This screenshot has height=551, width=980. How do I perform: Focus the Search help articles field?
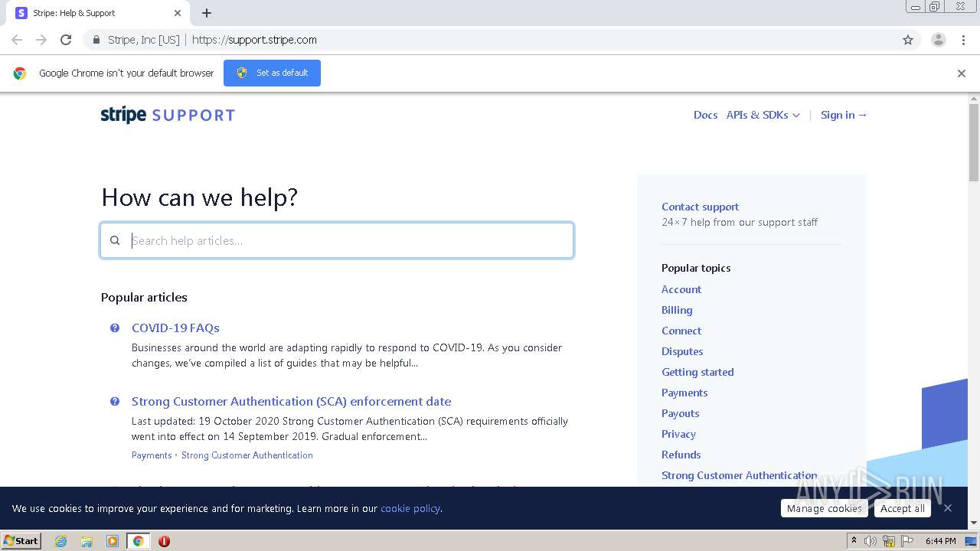coord(337,240)
